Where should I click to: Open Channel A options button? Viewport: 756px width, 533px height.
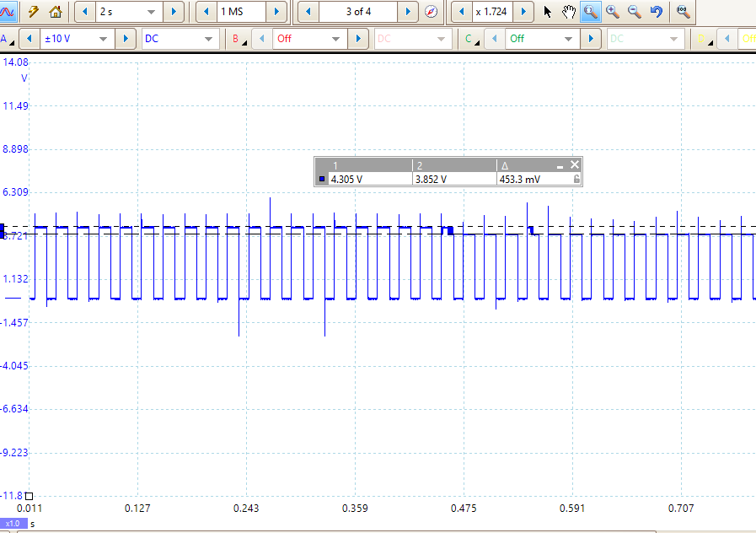coord(5,39)
